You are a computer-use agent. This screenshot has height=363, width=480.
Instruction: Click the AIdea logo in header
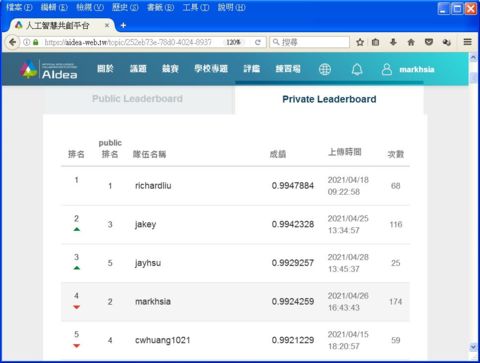(x=49, y=70)
